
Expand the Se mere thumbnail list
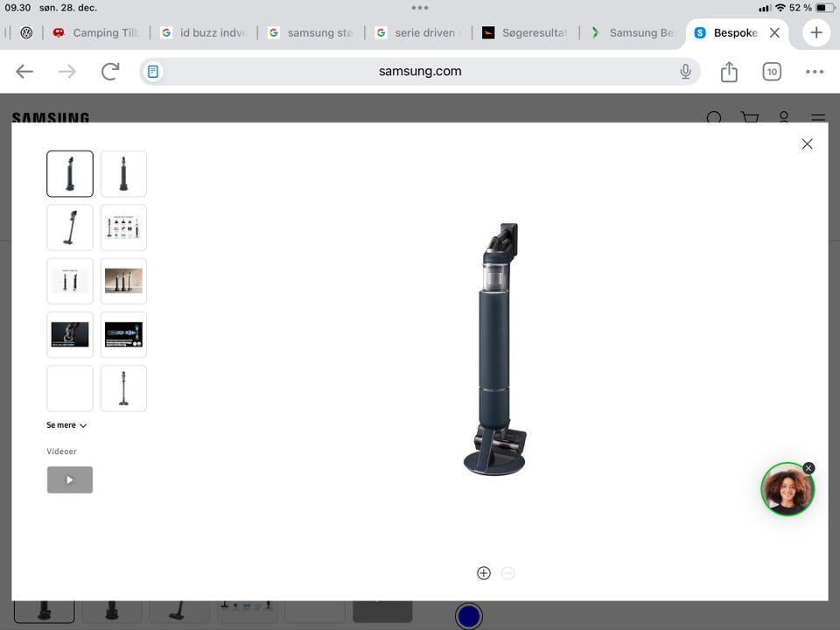tap(66, 425)
